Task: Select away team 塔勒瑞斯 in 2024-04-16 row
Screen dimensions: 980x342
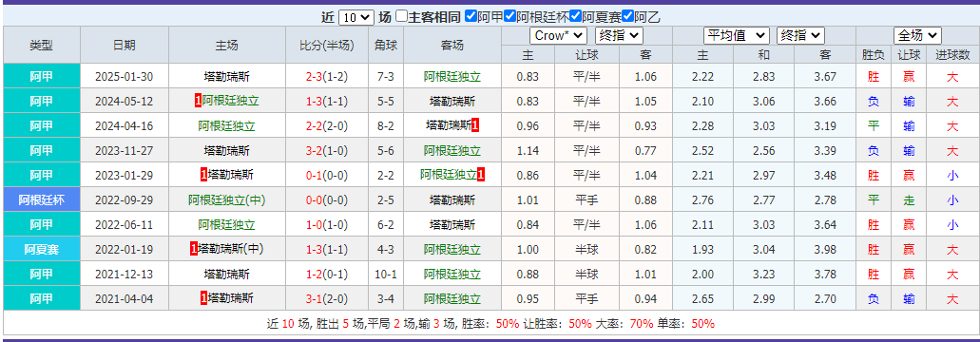Action: click(x=448, y=125)
